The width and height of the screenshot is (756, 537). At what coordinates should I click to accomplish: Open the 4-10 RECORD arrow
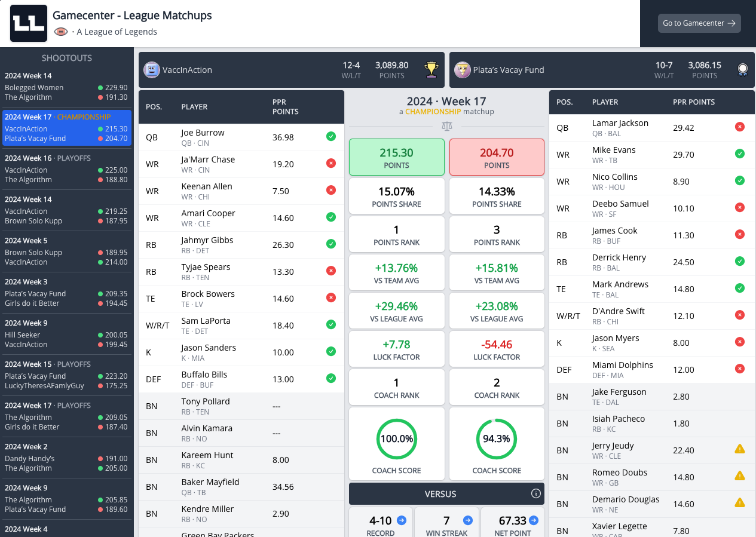point(401,520)
